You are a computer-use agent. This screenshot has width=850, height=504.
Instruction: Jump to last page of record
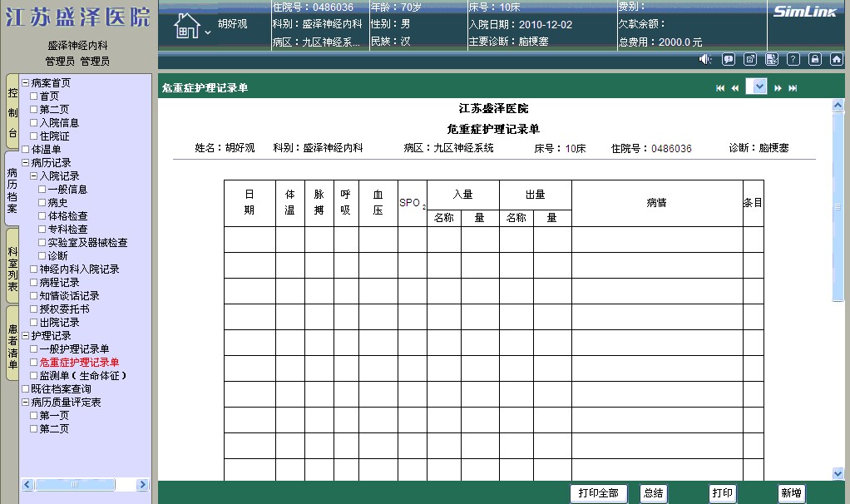[793, 88]
